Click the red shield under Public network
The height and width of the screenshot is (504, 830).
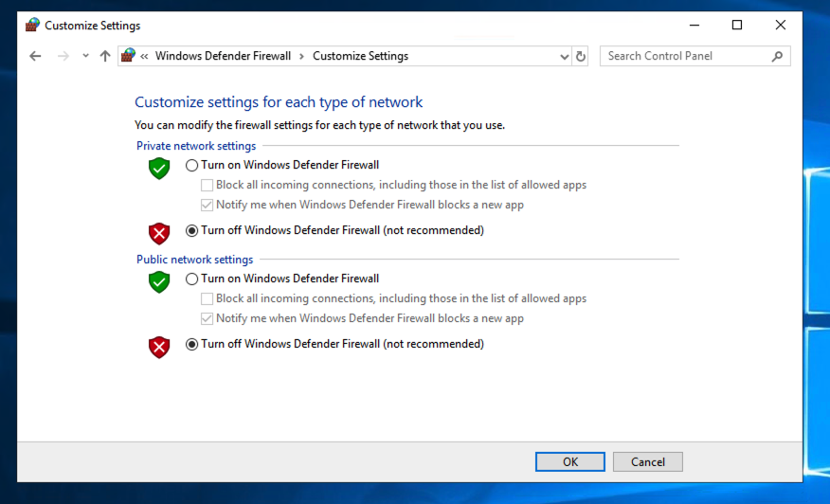coord(159,347)
